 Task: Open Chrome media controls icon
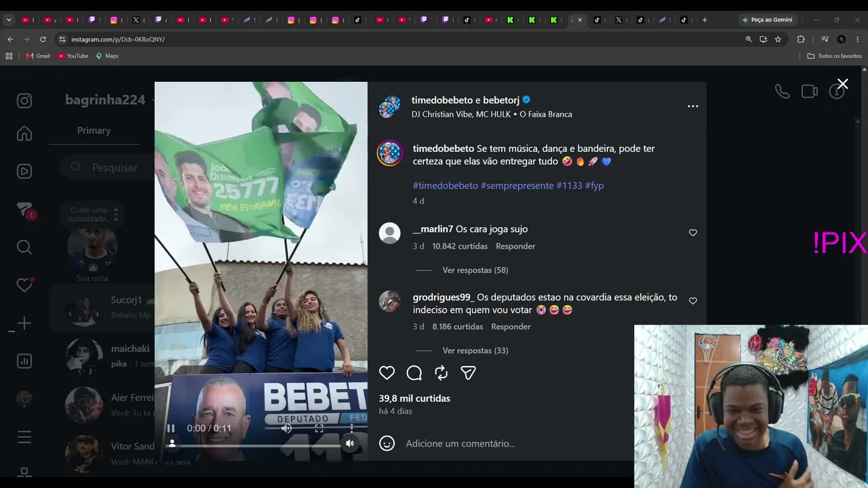coord(825,39)
